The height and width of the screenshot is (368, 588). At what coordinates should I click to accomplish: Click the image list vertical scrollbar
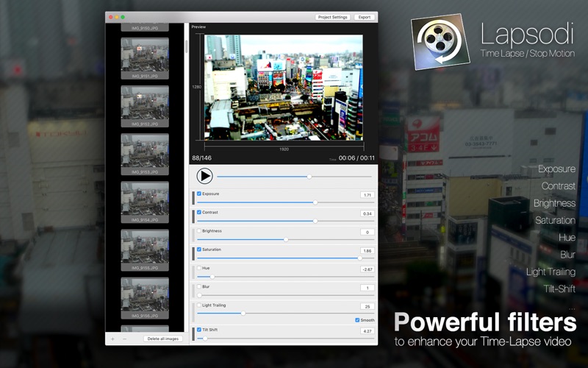186,46
